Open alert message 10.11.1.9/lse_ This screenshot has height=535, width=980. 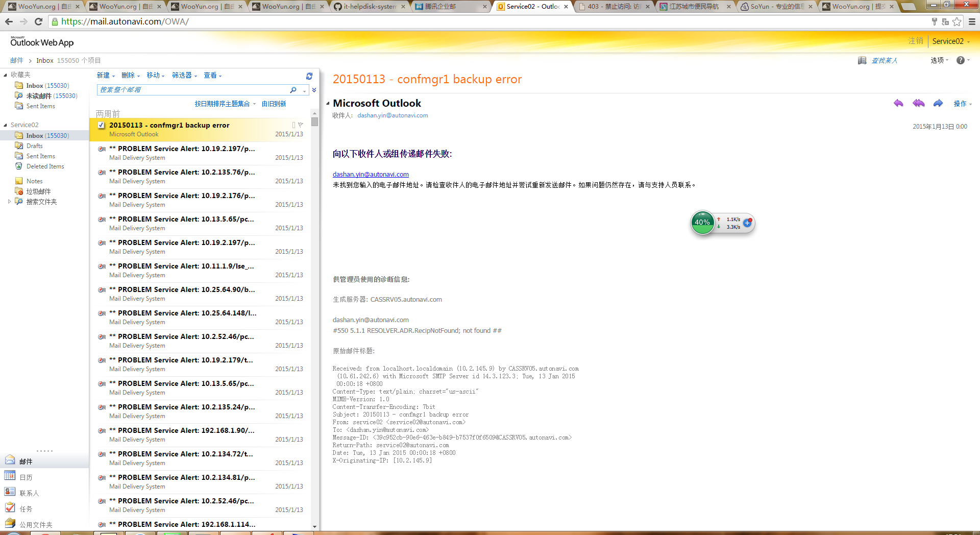pyautogui.click(x=201, y=271)
